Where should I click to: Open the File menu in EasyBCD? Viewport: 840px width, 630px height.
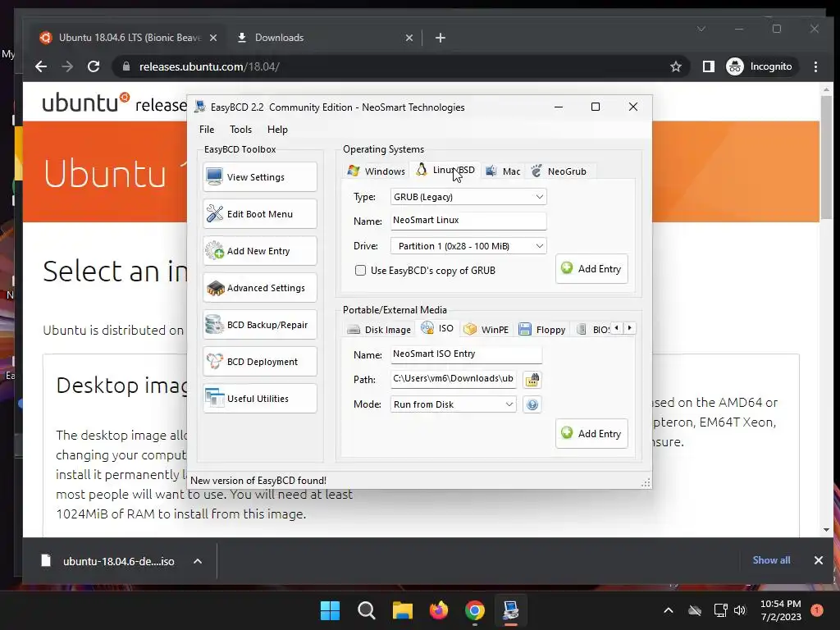coord(206,129)
